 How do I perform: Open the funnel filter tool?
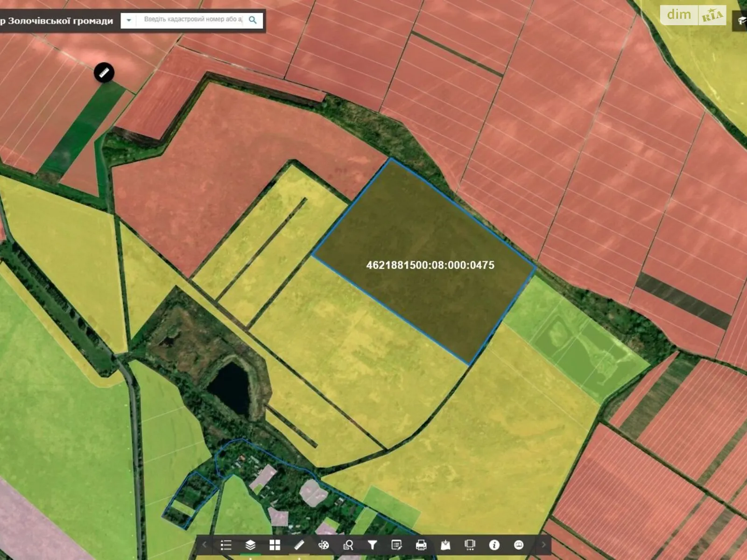[x=372, y=545]
